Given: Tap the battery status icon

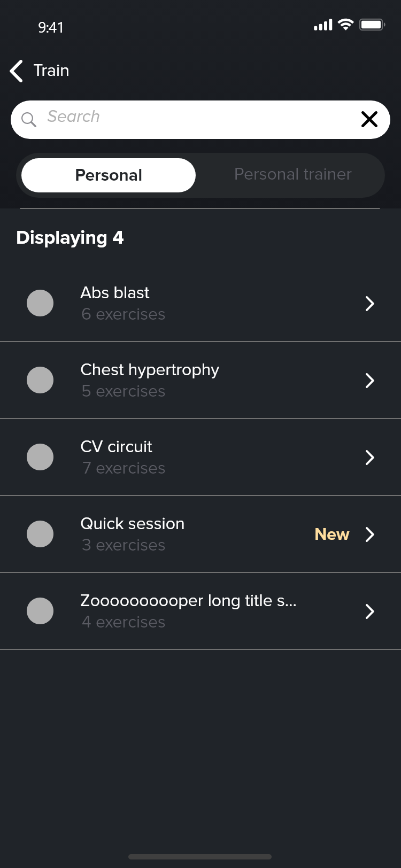Looking at the screenshot, I should click(x=372, y=25).
